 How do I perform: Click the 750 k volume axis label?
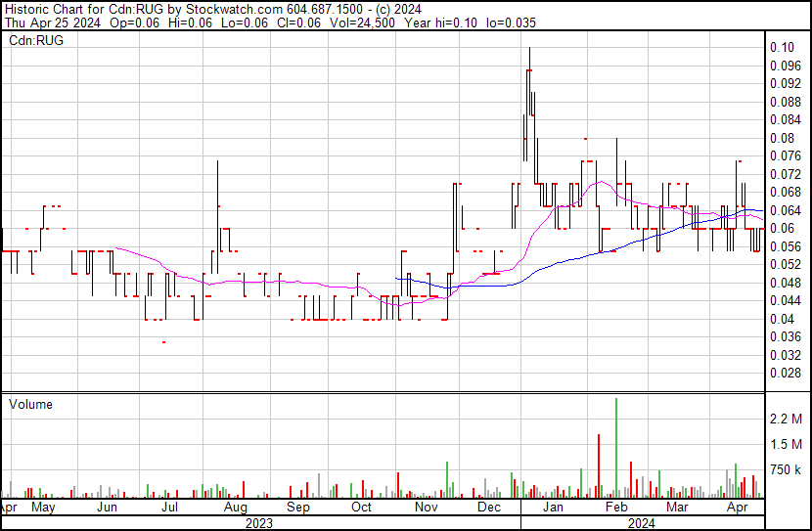(786, 469)
